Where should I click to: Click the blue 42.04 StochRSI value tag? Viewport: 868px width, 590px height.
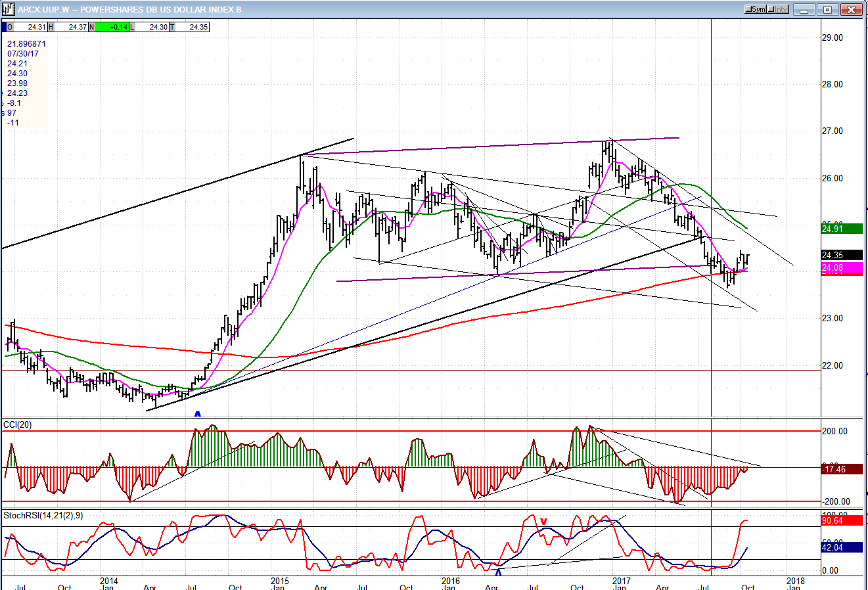pyautogui.click(x=841, y=547)
